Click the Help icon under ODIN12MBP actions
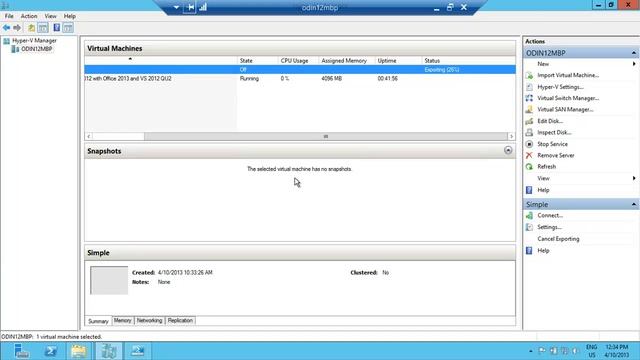The image size is (640, 360). pos(529,190)
